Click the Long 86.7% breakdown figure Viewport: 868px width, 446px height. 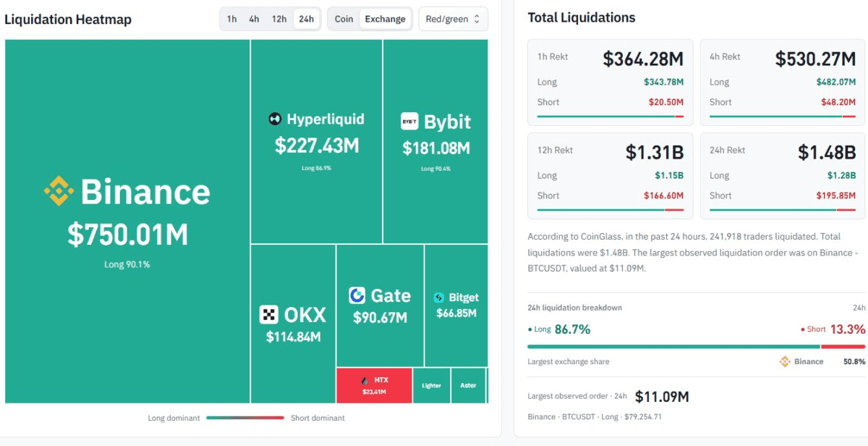point(572,329)
